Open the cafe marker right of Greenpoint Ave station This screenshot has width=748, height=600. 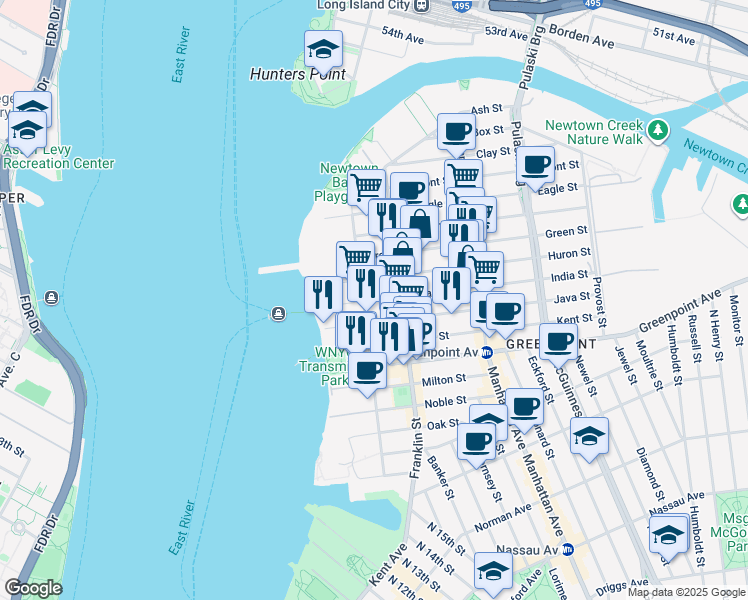[558, 341]
